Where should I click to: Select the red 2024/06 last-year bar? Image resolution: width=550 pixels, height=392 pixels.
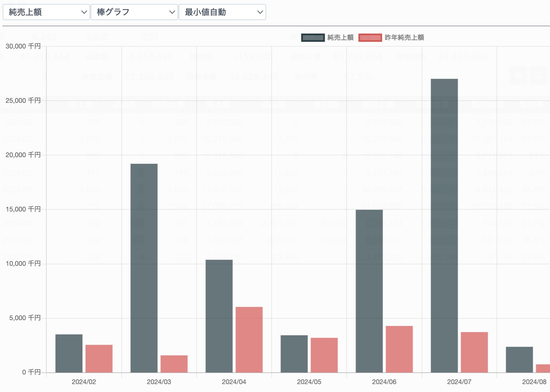coord(399,349)
